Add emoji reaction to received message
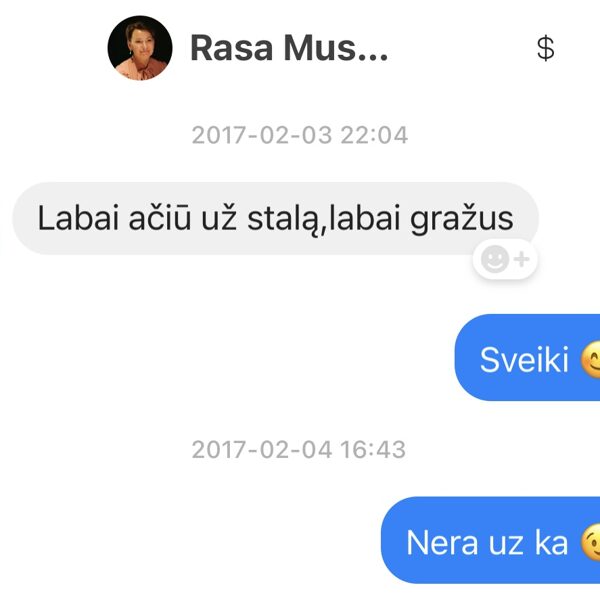The width and height of the screenshot is (600, 600). tap(505, 259)
